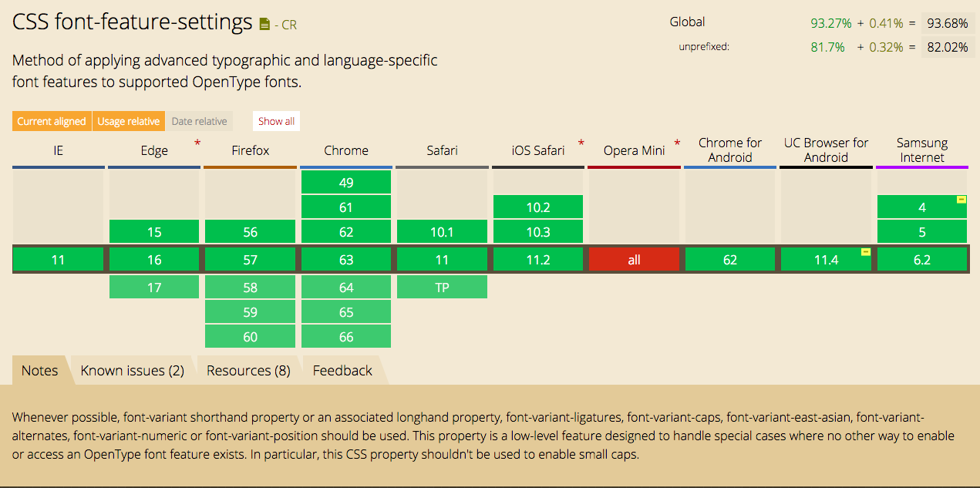
Task: Click the yellow note flag on Samsung Internet 4
Action: [961, 200]
